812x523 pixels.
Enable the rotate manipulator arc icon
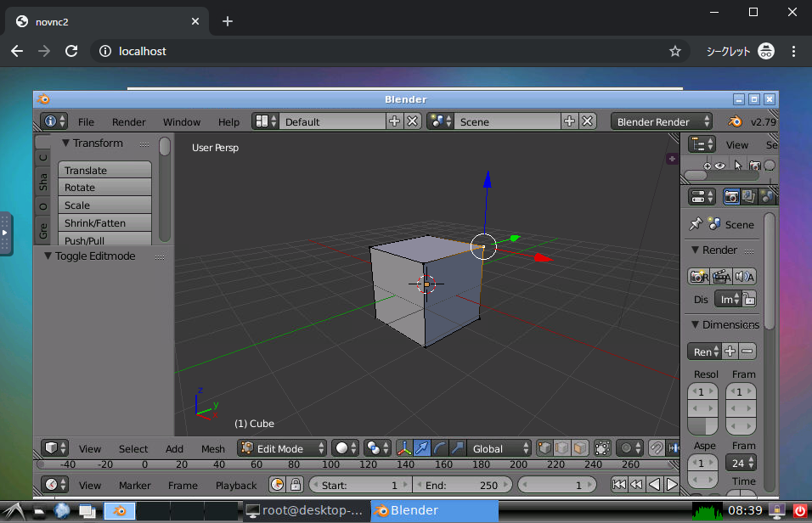439,448
